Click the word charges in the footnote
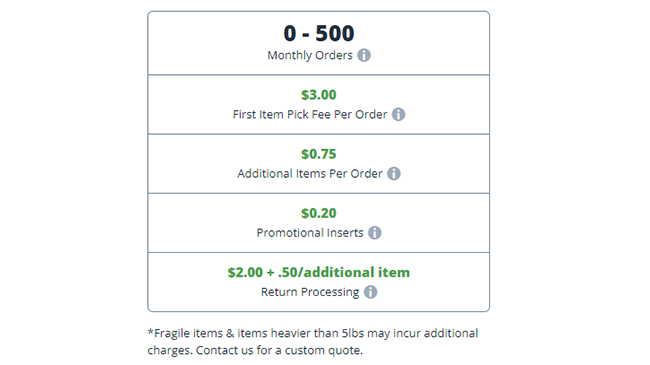Image resolution: width=650 pixels, height=365 pixels. tap(170, 350)
